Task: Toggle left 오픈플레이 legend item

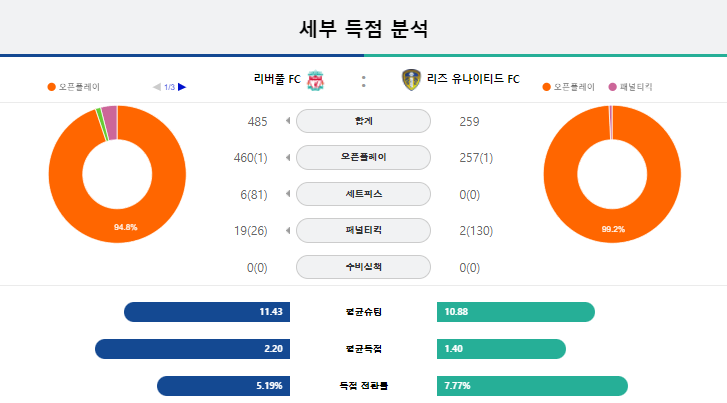Action: click(x=74, y=87)
